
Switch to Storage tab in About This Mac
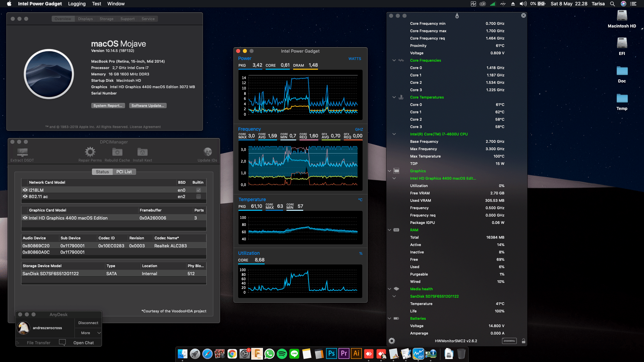[x=106, y=19]
